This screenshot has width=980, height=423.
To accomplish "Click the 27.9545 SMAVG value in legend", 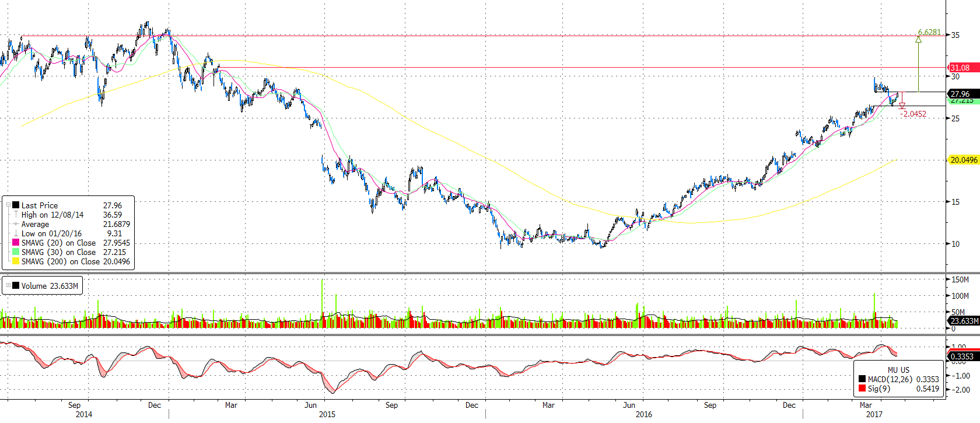I will pyautogui.click(x=117, y=243).
